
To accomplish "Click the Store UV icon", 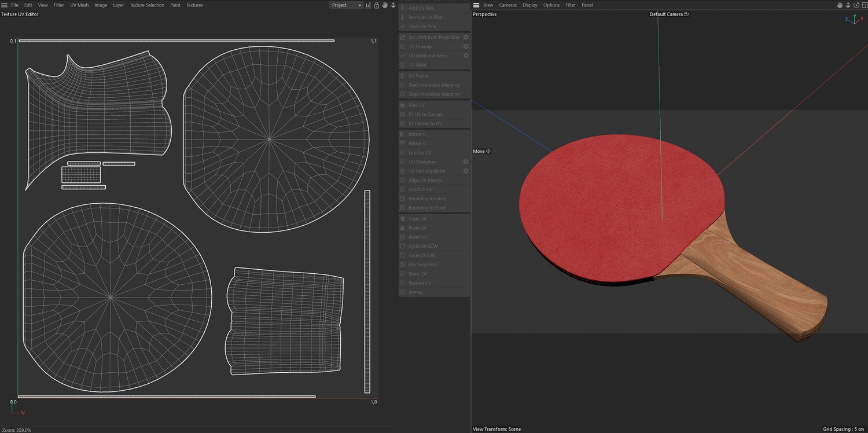I will click(403, 274).
